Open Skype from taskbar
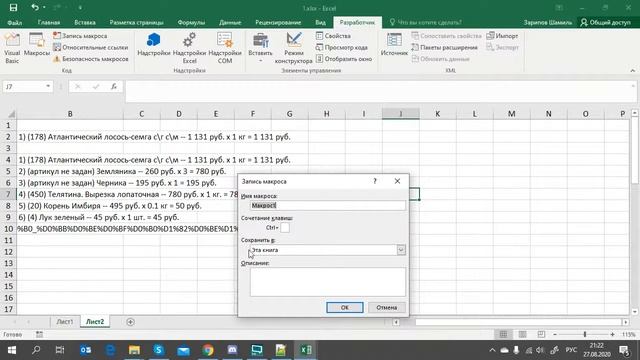640x360 pixels. [158, 350]
